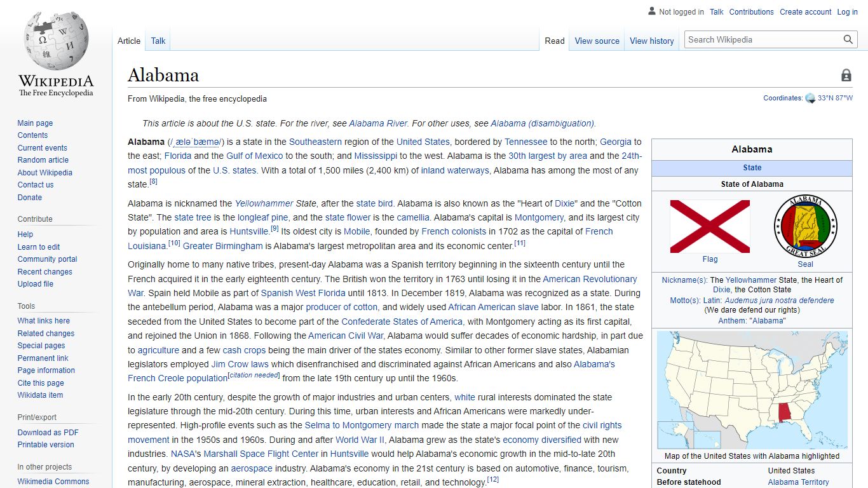868x488 pixels.
Task: Switch to the Article tab
Action: pos(129,41)
